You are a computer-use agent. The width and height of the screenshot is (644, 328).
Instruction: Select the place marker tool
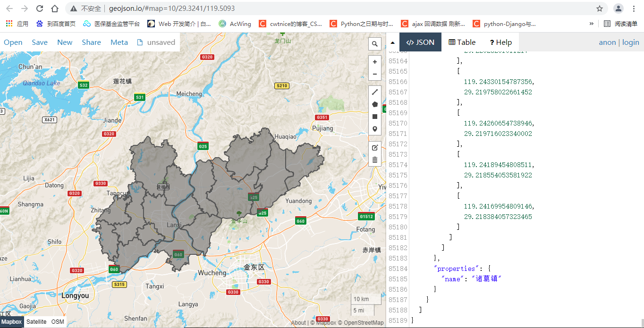click(x=375, y=129)
